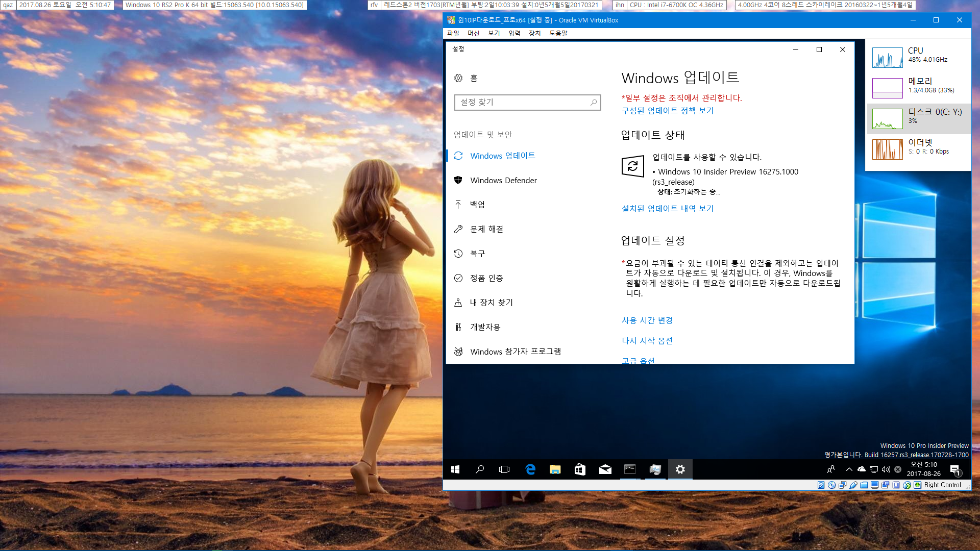The image size is (980, 551).
Task: Open For developers (개발자용) tools icon
Action: coord(458,327)
